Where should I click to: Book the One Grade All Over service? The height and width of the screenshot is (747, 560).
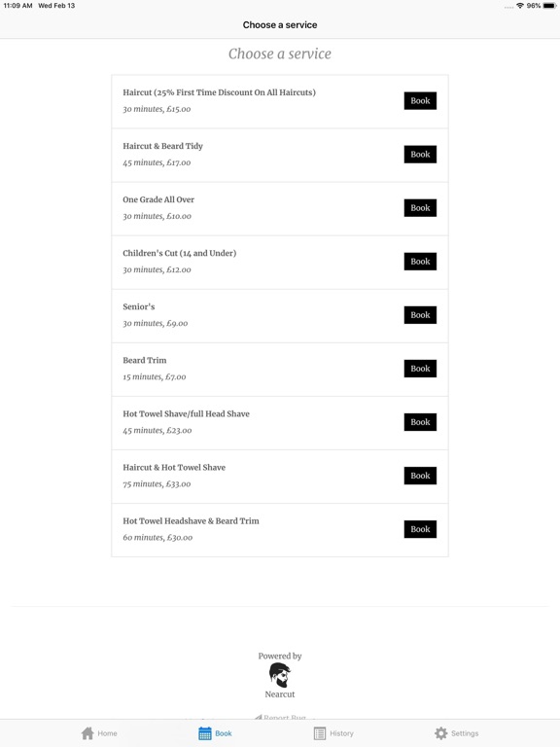click(x=420, y=208)
